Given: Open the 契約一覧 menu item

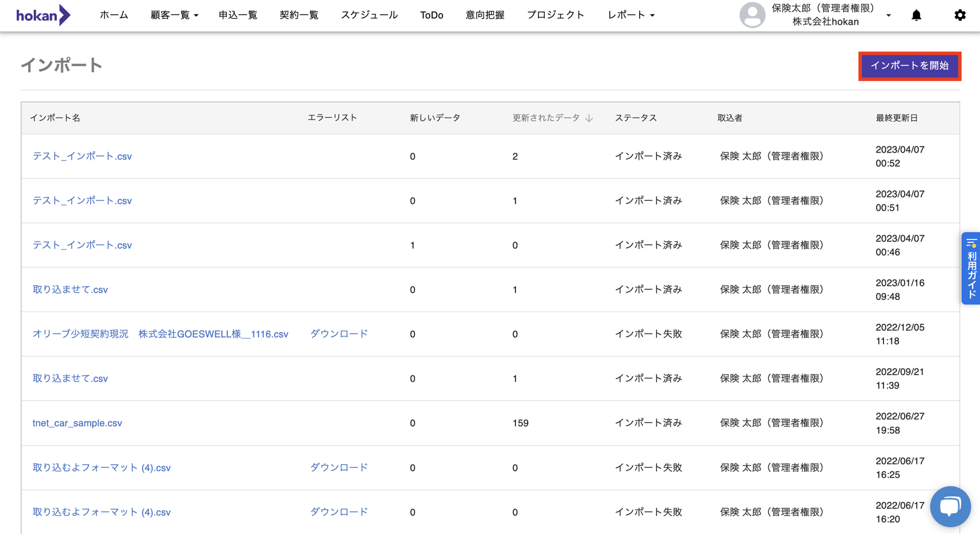Looking at the screenshot, I should click(299, 15).
